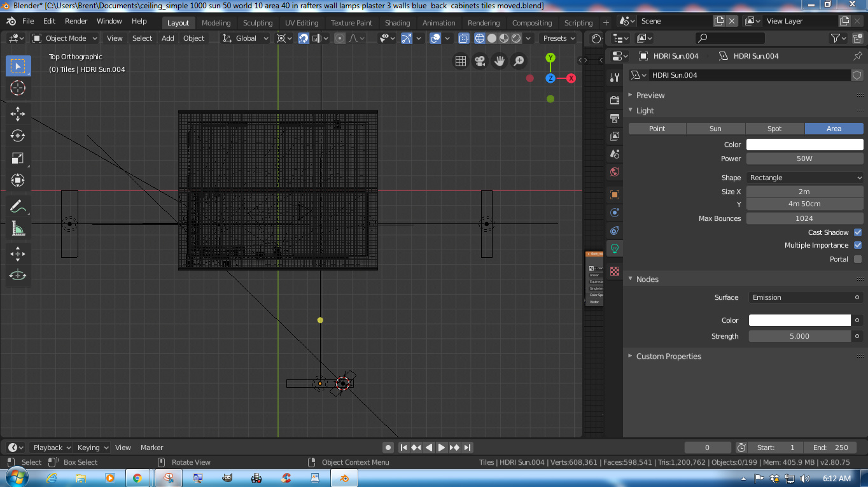This screenshot has width=868, height=487.
Task: Open the Render menu
Action: [x=76, y=21]
